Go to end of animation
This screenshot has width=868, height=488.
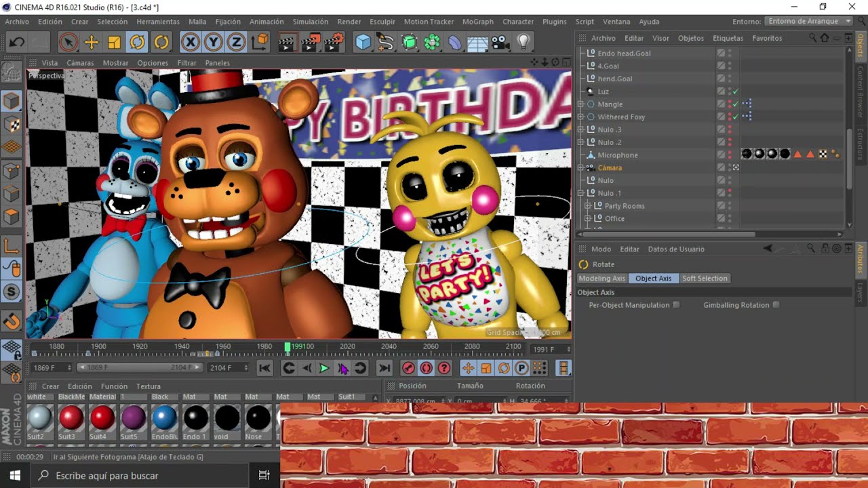384,368
